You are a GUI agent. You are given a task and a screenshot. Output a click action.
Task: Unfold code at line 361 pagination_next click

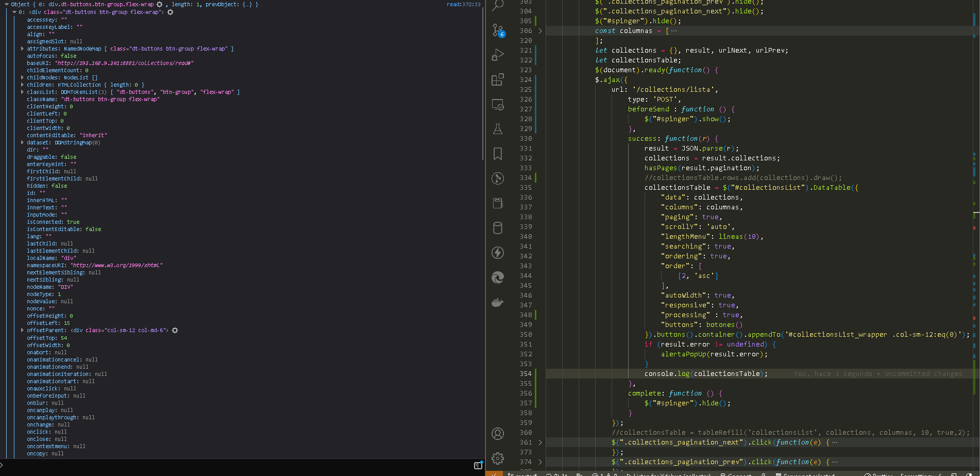(540, 442)
